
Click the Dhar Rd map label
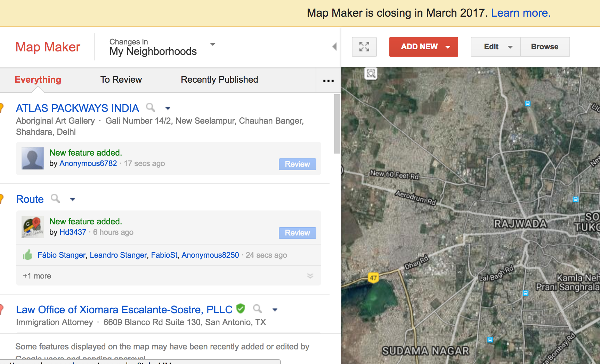(x=416, y=263)
